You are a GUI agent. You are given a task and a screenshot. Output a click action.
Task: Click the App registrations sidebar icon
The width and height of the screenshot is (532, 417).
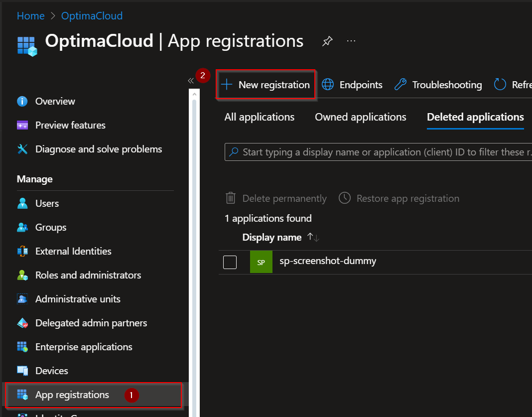[22, 395]
